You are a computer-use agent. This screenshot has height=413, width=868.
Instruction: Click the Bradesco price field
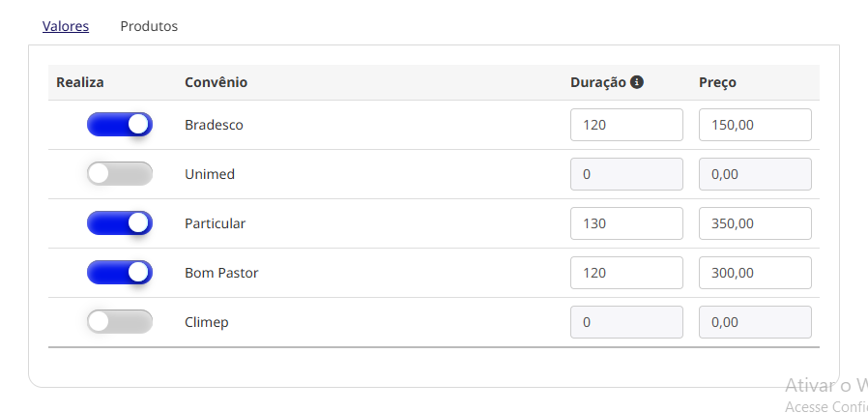(755, 125)
